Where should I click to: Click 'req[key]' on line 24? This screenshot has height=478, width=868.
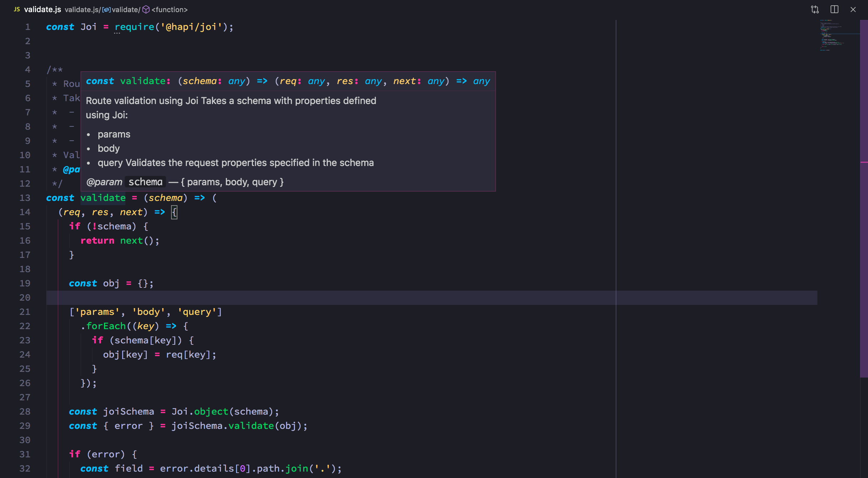click(x=188, y=355)
